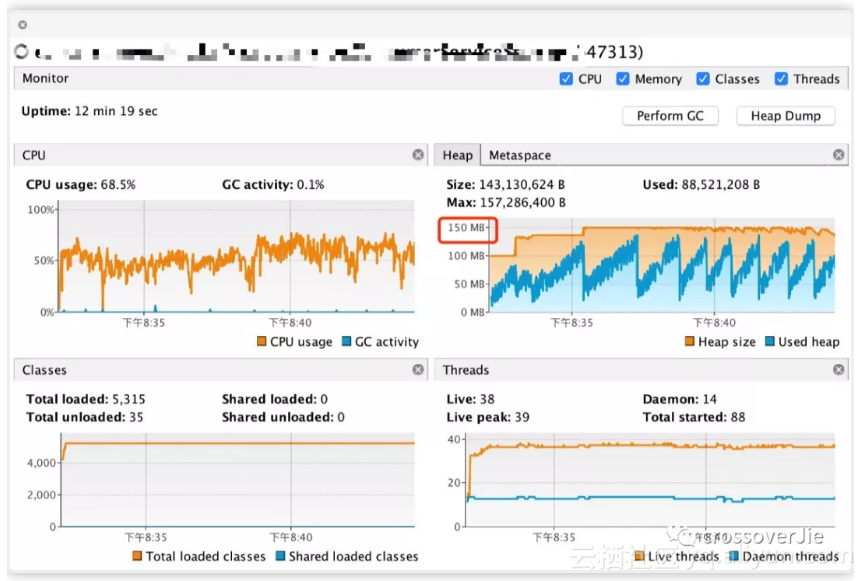Viewport: 865px width, 581px height.
Task: Click the Classes panel title
Action: pyautogui.click(x=44, y=370)
